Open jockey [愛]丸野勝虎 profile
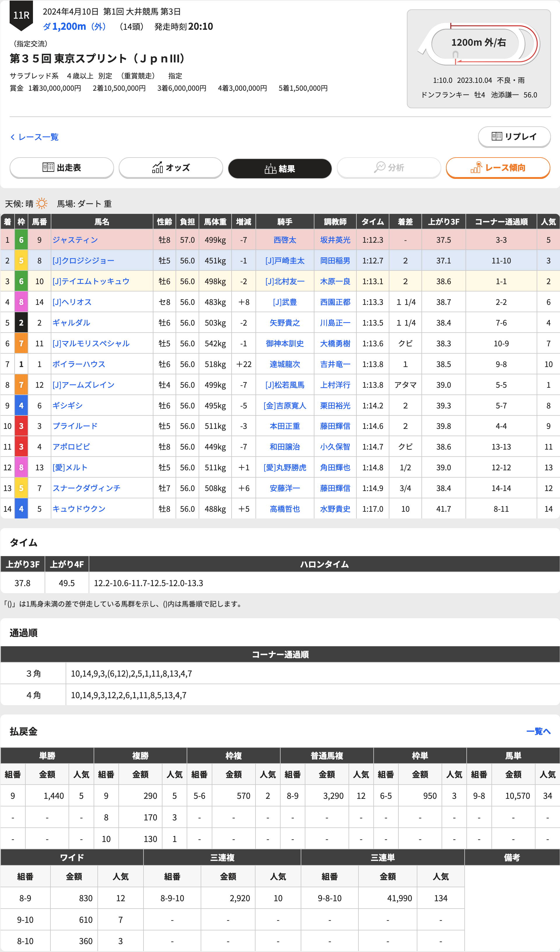Image resolution: width=560 pixels, height=952 pixels. coord(285,468)
